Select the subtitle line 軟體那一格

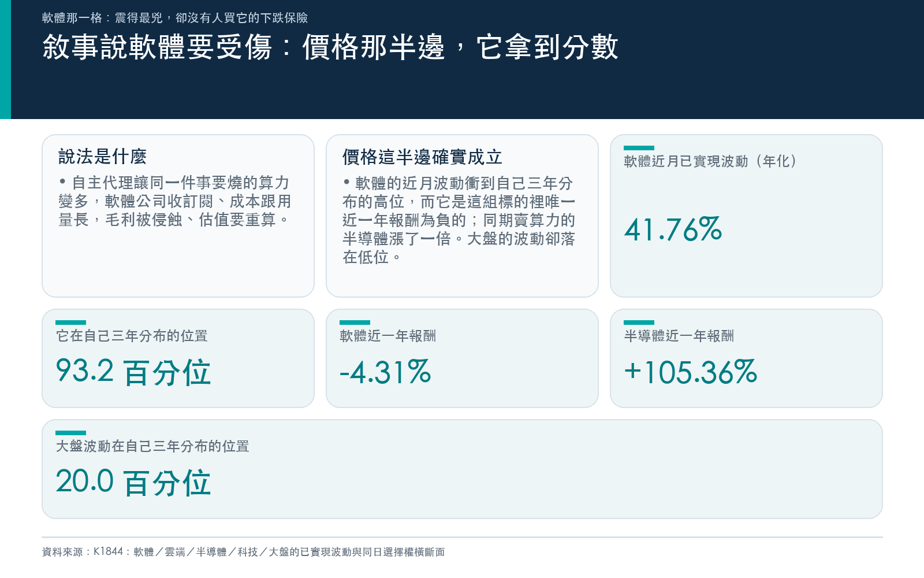click(175, 18)
